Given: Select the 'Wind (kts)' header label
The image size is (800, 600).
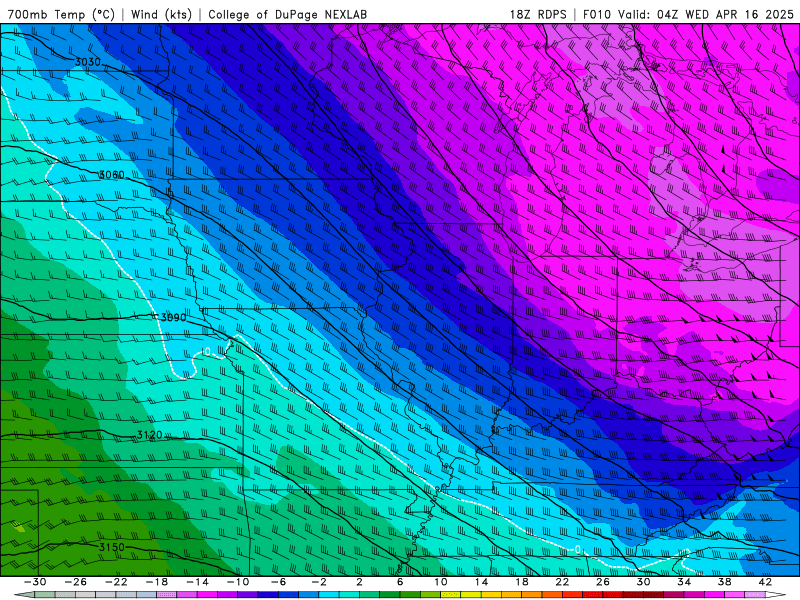Looking at the screenshot, I should click(161, 14).
